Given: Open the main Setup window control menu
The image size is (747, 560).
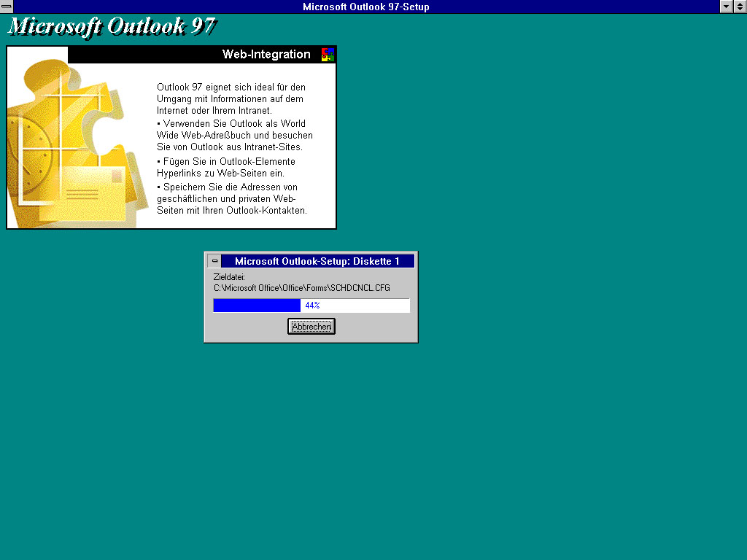Looking at the screenshot, I should pyautogui.click(x=6, y=6).
